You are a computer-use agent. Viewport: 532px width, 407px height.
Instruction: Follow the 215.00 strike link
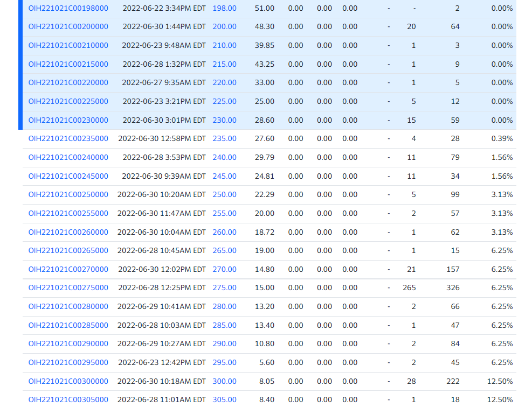click(225, 65)
